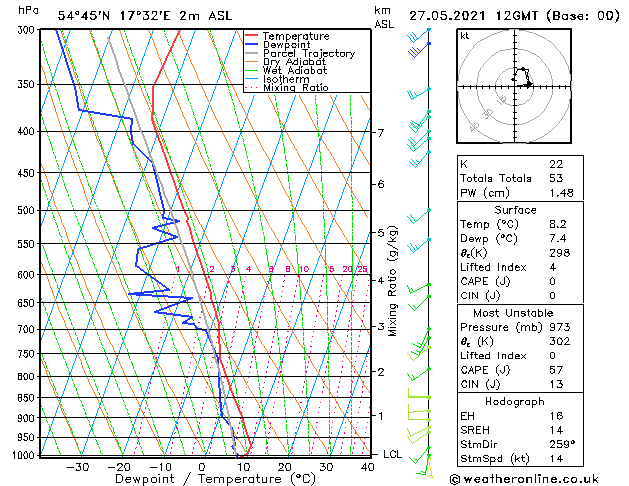This screenshot has height=486, width=629.
Task: Click the vertical 'Mixing Ratio (g/kg)' axis title
Action: point(392,281)
